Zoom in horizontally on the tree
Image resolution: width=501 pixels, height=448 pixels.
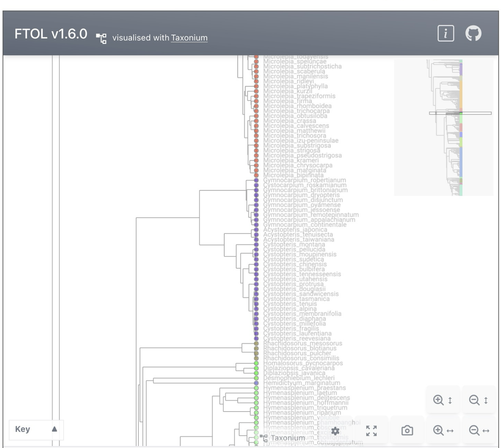coord(442,431)
